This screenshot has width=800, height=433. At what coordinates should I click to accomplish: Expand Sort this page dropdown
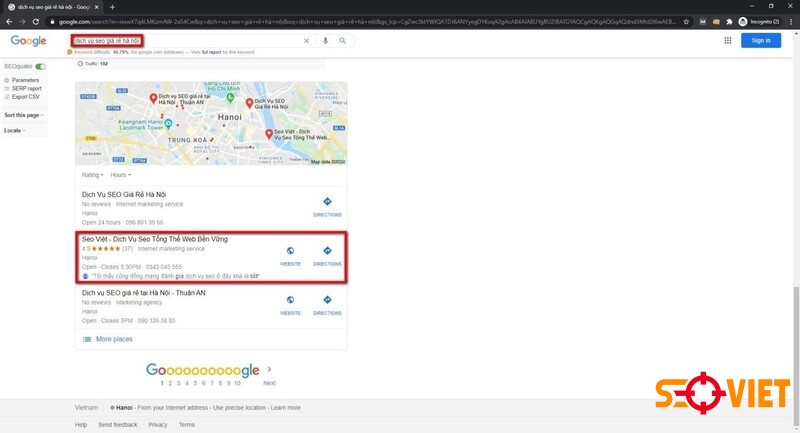pyautogui.click(x=23, y=115)
